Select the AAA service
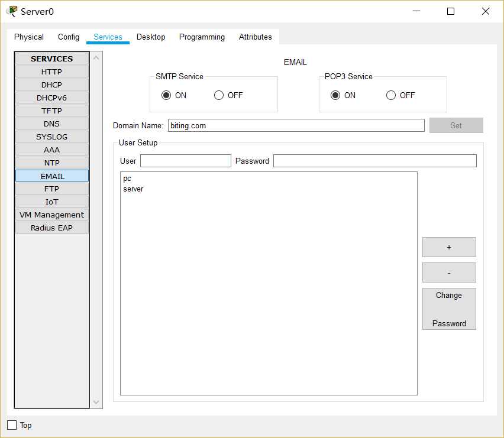 click(x=51, y=150)
